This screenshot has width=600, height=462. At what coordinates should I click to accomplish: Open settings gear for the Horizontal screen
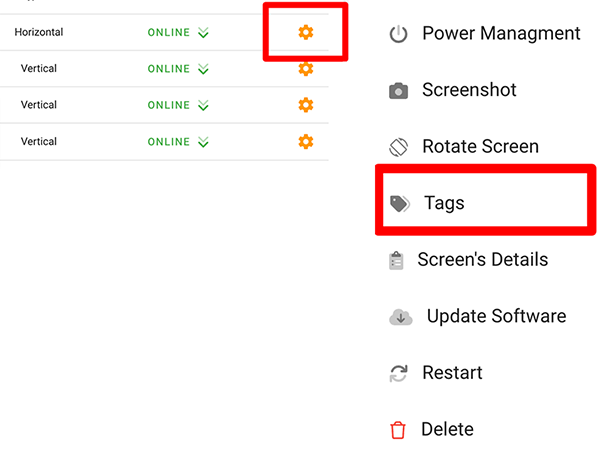(306, 32)
